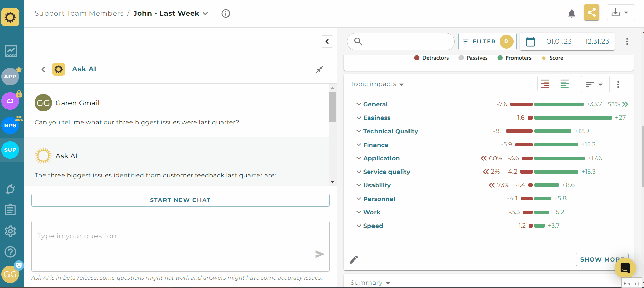
Task: Click the General green promoter bar
Action: coord(559,104)
